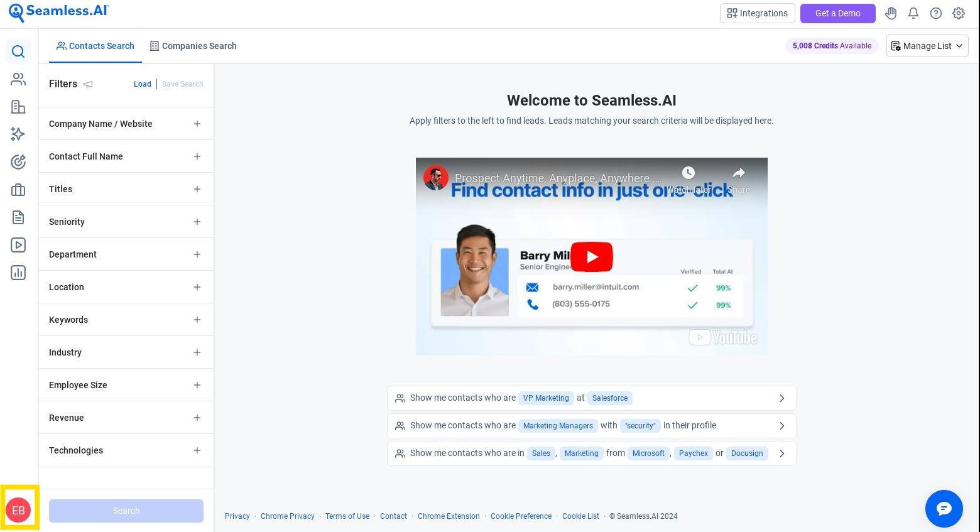980x532 pixels.
Task: Open the search icon in the left sidebar
Action: coord(18,52)
